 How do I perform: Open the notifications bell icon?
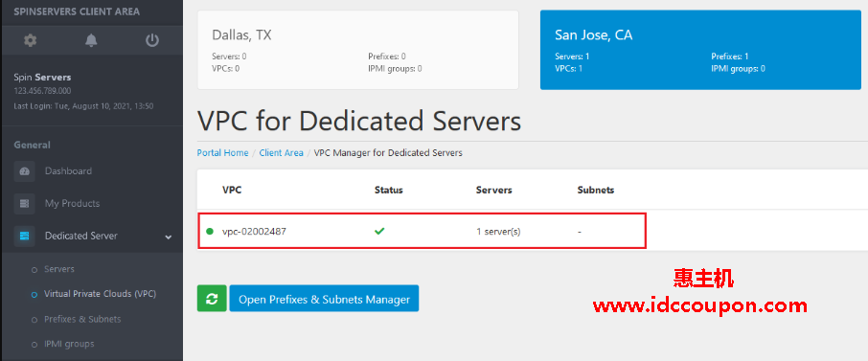click(x=91, y=40)
